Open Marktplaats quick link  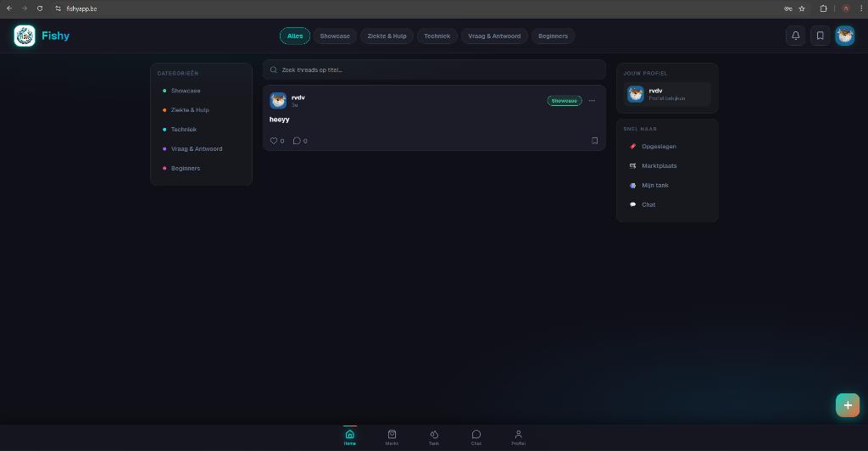pos(659,166)
